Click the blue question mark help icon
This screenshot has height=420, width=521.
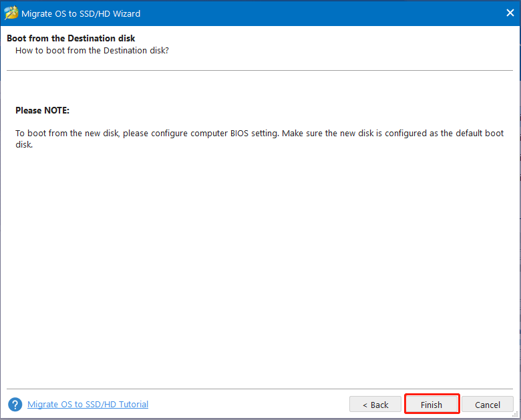click(x=15, y=405)
